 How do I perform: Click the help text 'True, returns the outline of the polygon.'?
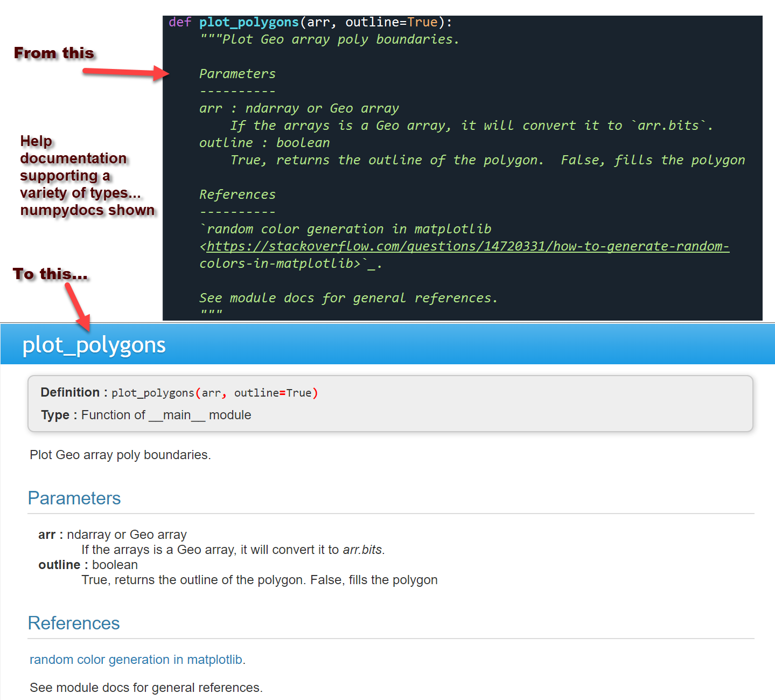[260, 580]
